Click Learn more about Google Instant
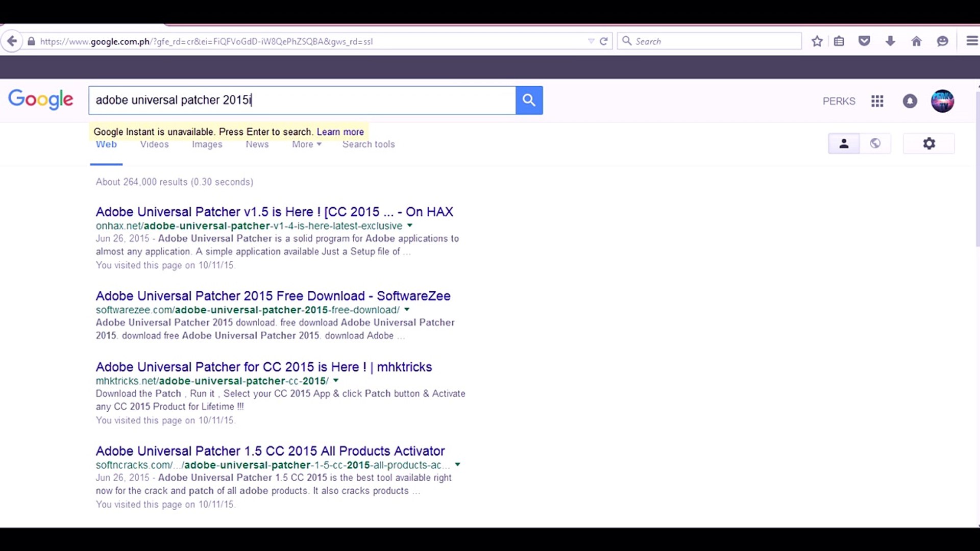This screenshot has width=980, height=551. point(340,132)
